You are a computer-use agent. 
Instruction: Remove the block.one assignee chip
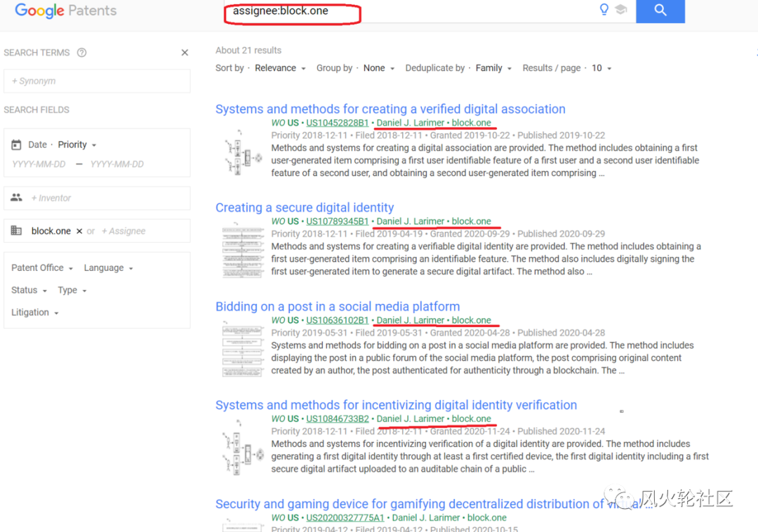point(79,231)
